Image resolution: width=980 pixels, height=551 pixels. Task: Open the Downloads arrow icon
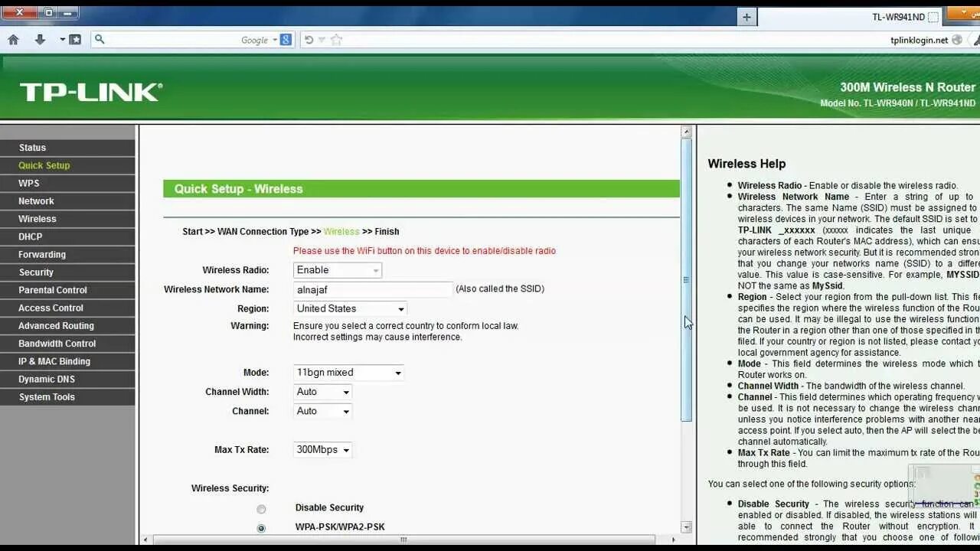coord(40,40)
